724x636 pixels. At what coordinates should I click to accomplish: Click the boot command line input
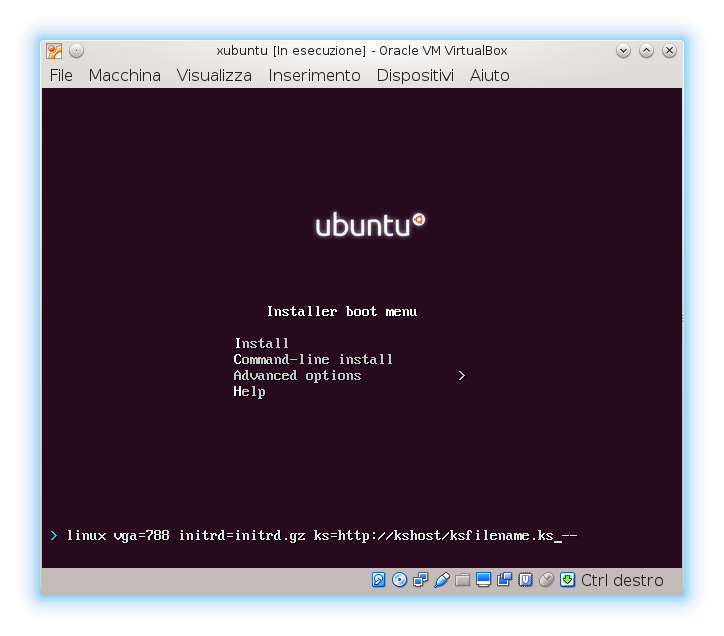click(x=322, y=536)
